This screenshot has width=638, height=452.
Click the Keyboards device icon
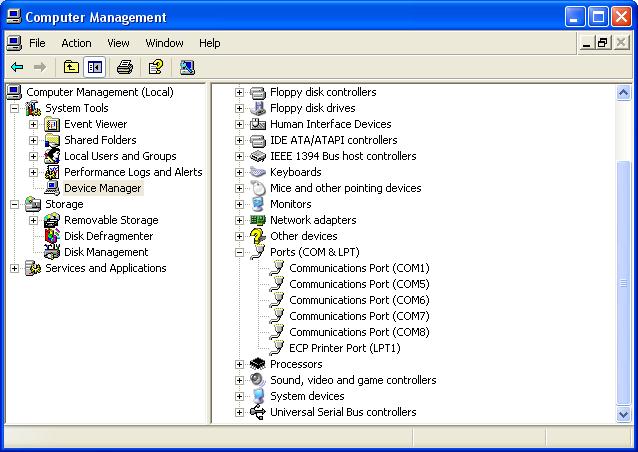[258, 172]
